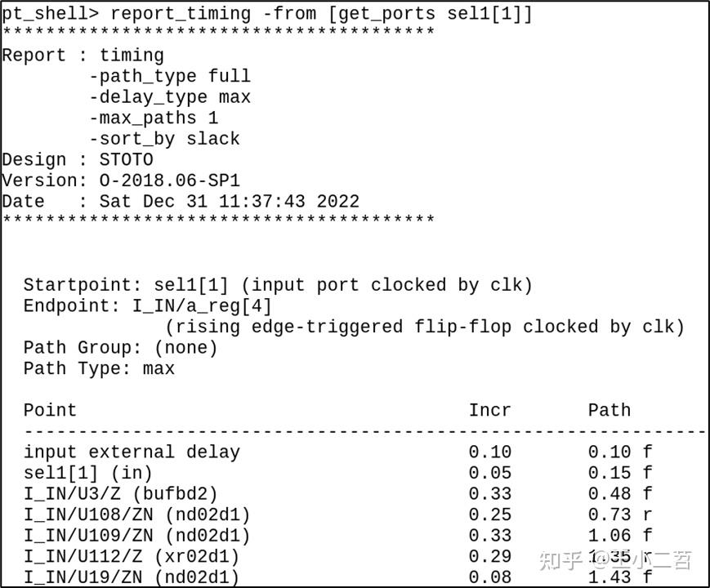Click the "Path Type: max" line
710x588 pixels.
coord(99,368)
